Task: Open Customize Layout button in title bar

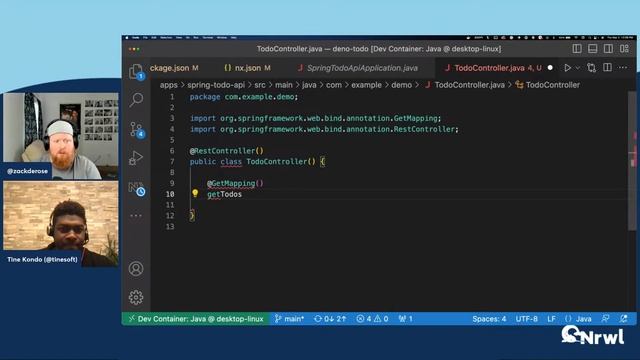Action: click(624, 49)
